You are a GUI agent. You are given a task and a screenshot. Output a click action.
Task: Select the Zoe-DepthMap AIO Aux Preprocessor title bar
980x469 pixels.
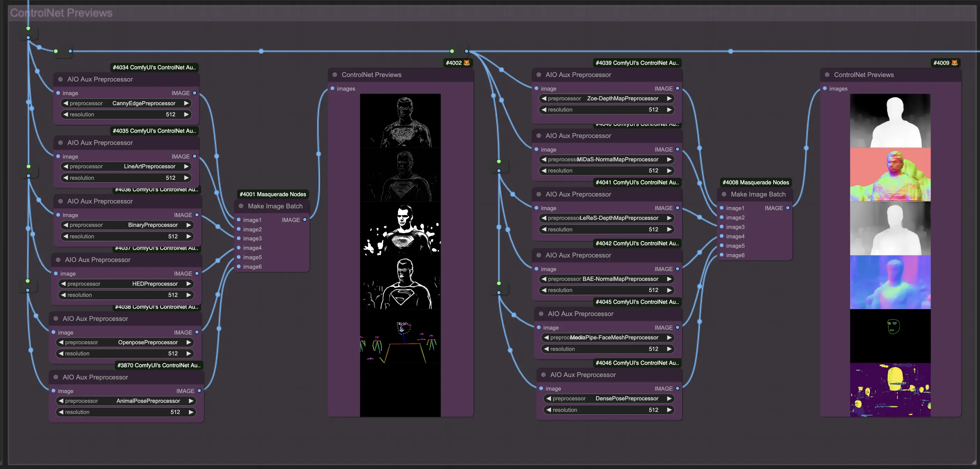pos(607,75)
